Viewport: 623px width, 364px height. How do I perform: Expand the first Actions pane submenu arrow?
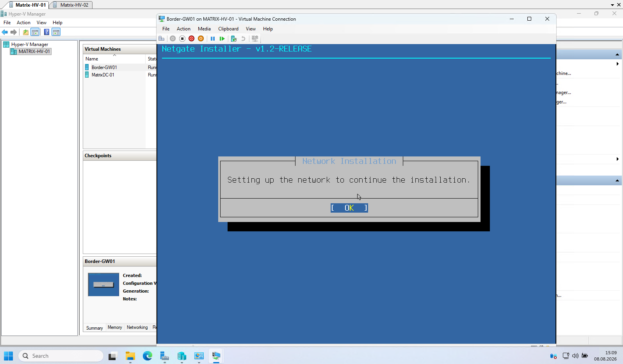(618, 64)
